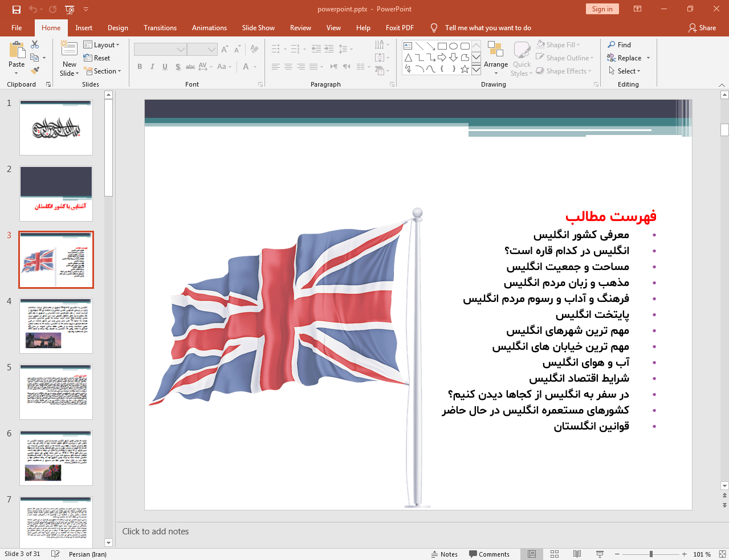Open Quick Styles gallery
Viewport: 729px width, 560px height.
click(522, 59)
